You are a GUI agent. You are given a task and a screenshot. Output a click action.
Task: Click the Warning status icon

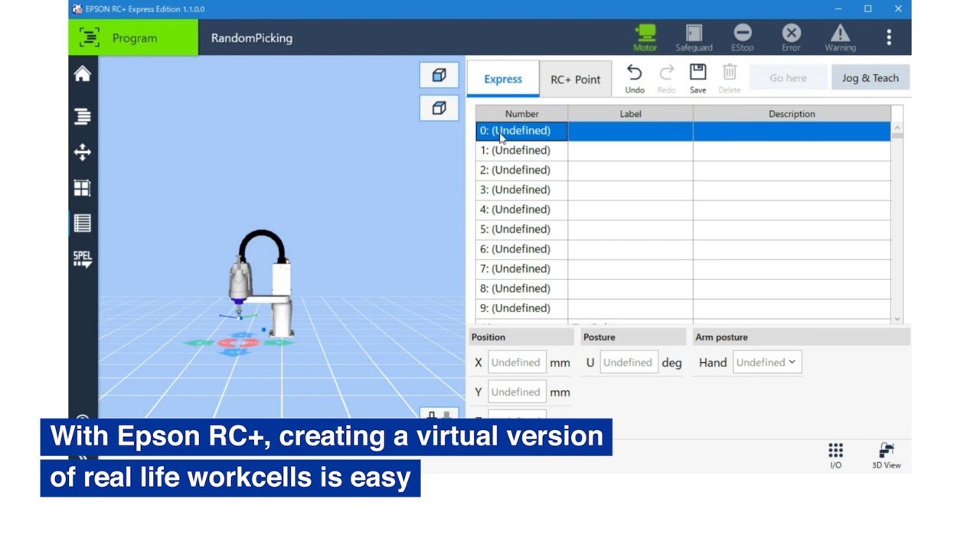coord(840,37)
